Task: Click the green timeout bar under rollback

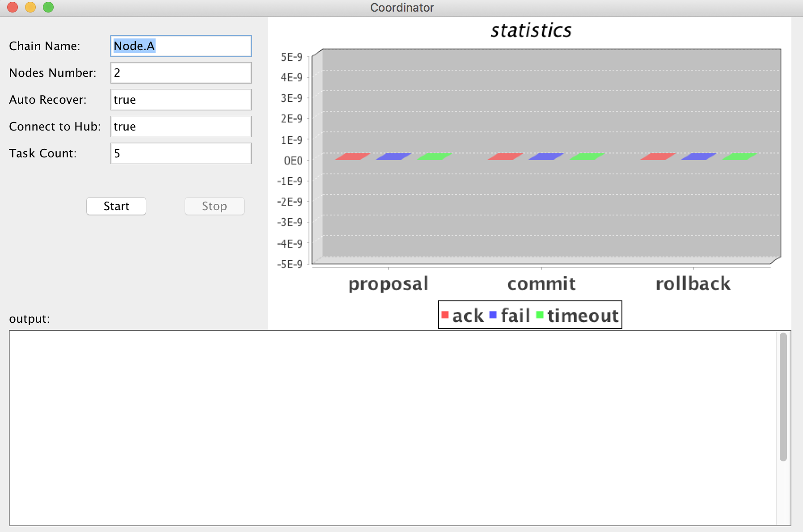Action: (739, 156)
